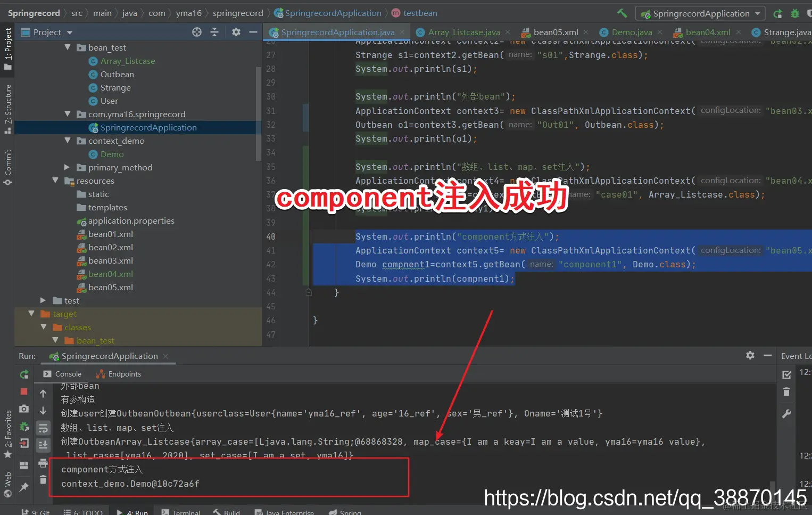
Task: Open Event Log settings wrench icon
Action: tap(786, 414)
